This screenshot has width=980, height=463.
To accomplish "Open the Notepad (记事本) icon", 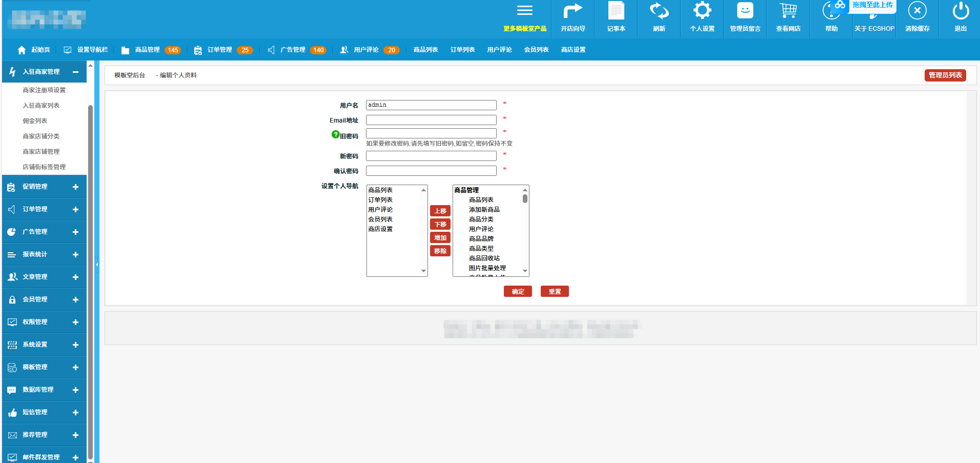I will point(616,12).
